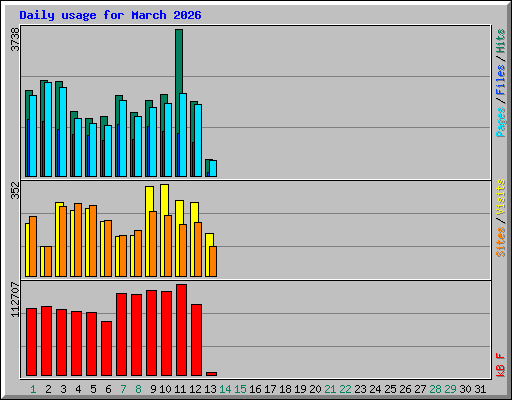This screenshot has height=400, width=512.
Task: Click day label 7 on the x-axis
Action: coord(123,389)
